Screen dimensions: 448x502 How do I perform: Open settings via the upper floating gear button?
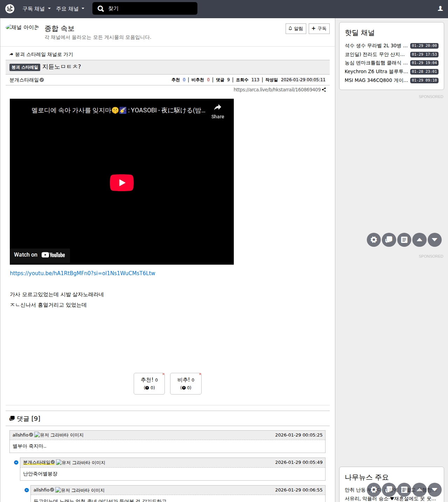pos(374,240)
